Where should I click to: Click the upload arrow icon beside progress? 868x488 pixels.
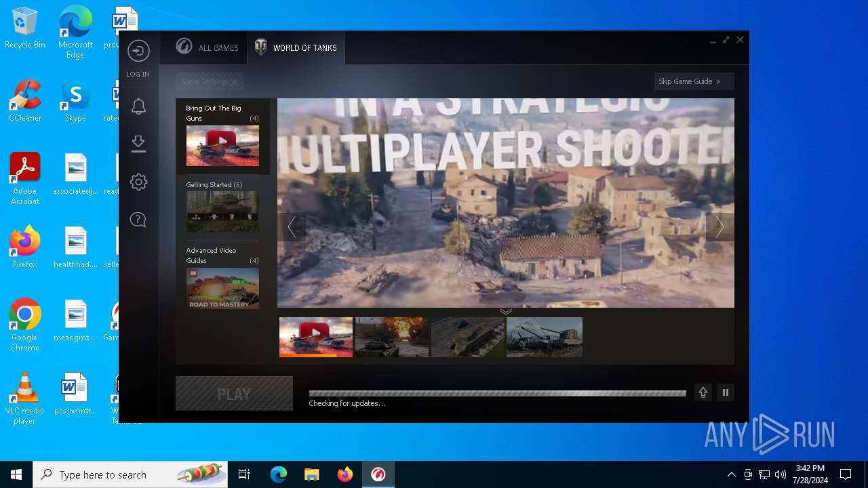tap(703, 392)
